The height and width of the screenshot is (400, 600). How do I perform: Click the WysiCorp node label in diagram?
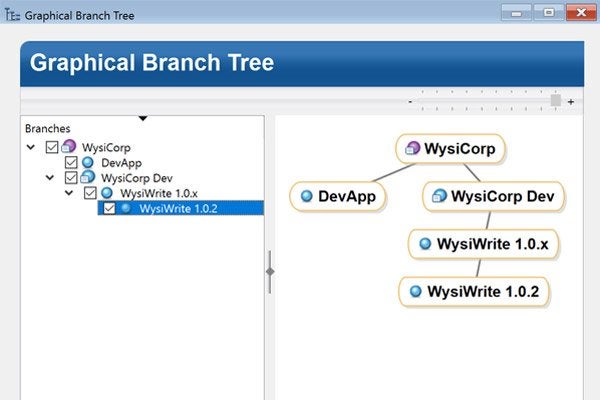[460, 149]
